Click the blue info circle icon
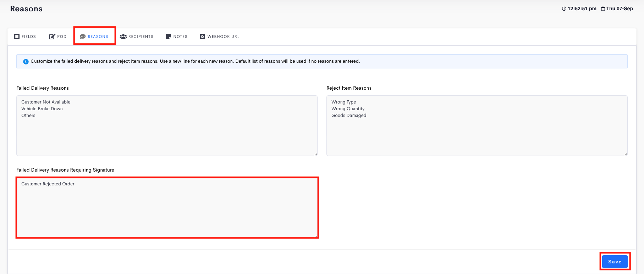 [x=26, y=62]
